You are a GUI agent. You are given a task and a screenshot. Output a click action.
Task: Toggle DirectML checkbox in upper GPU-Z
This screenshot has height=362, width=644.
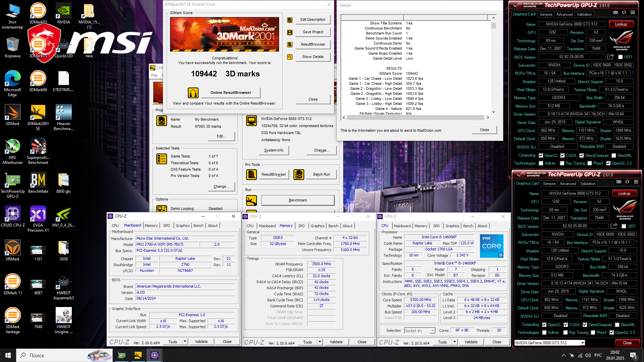click(x=614, y=156)
